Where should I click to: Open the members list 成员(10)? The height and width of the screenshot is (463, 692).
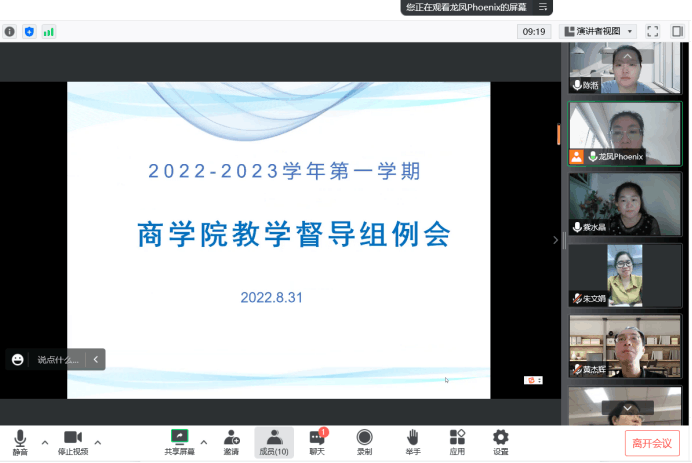[274, 442]
